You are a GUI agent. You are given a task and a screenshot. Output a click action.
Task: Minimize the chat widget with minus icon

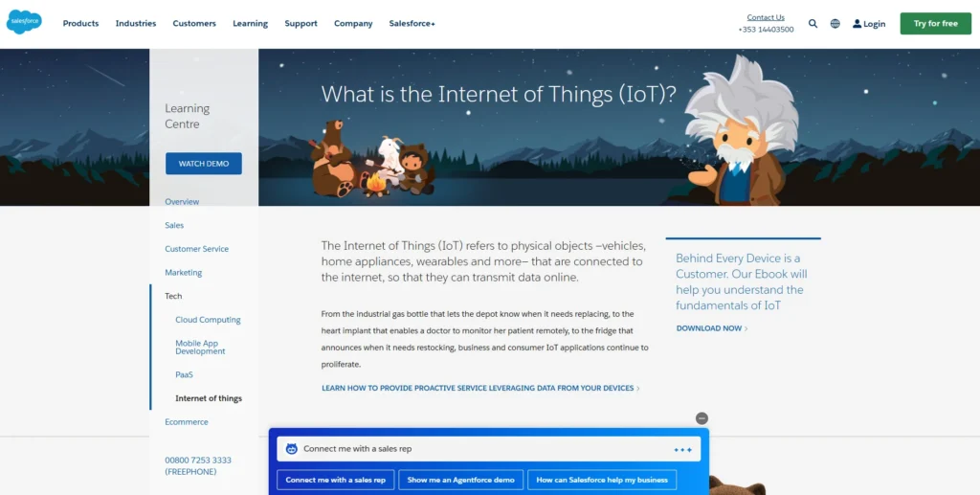point(702,418)
